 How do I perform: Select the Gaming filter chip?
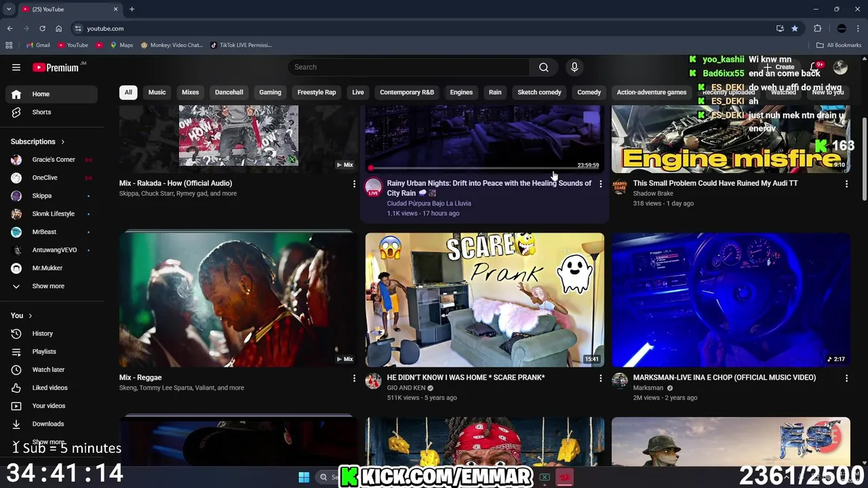270,92
